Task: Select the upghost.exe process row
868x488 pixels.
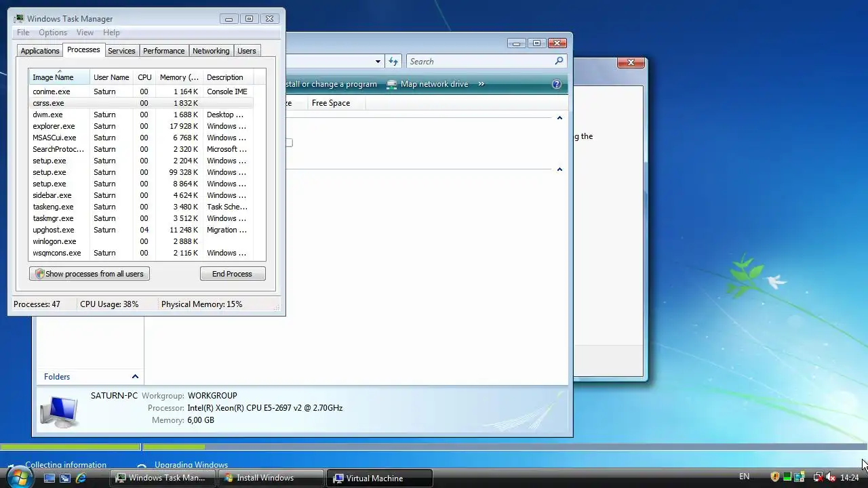Action: (141, 230)
